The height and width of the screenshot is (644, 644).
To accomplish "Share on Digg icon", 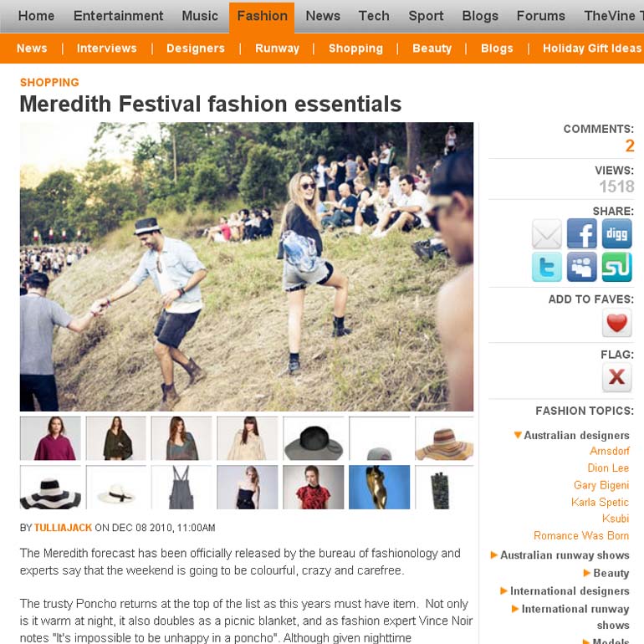I will 616,233.
